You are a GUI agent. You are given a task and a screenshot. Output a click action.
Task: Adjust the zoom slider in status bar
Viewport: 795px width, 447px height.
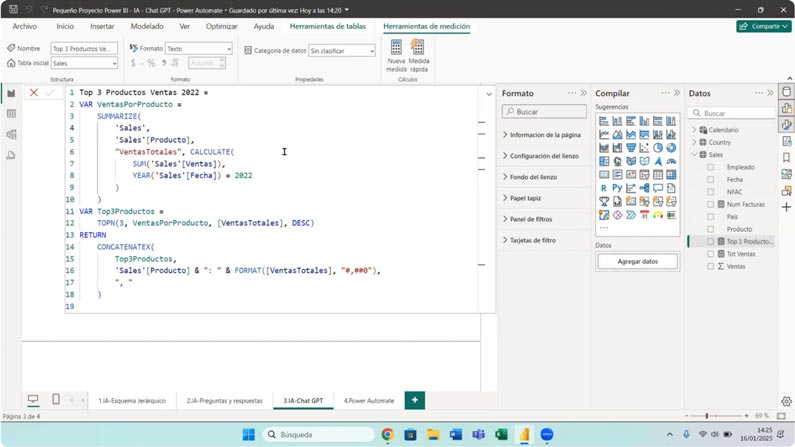(x=707, y=415)
